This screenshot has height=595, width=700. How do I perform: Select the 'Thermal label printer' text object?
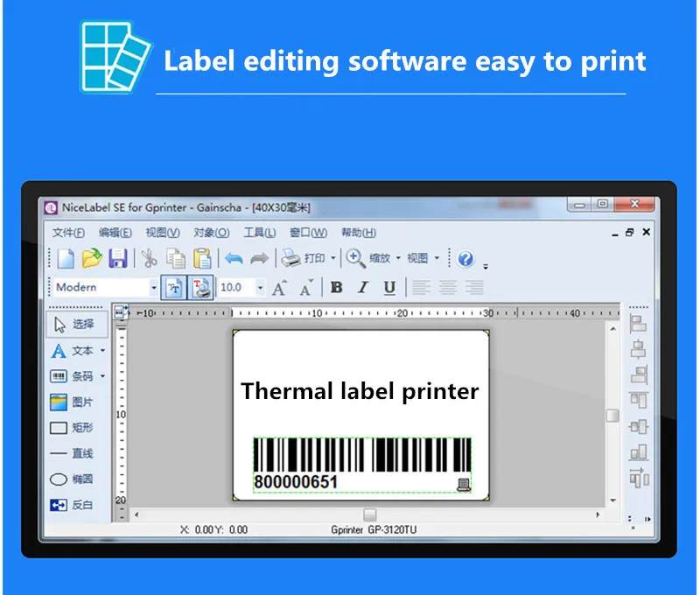[x=360, y=391]
